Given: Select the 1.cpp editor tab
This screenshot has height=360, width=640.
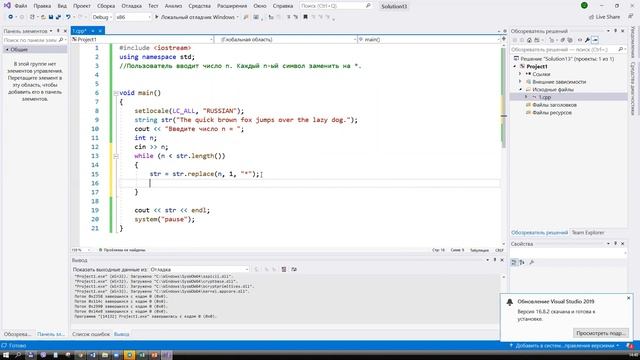Looking at the screenshot, I should (x=80, y=31).
